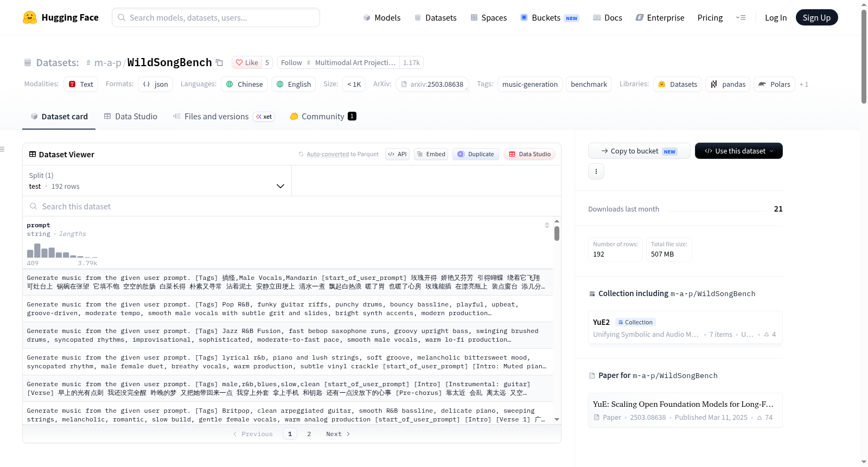Go to page 2 of rows

click(309, 434)
